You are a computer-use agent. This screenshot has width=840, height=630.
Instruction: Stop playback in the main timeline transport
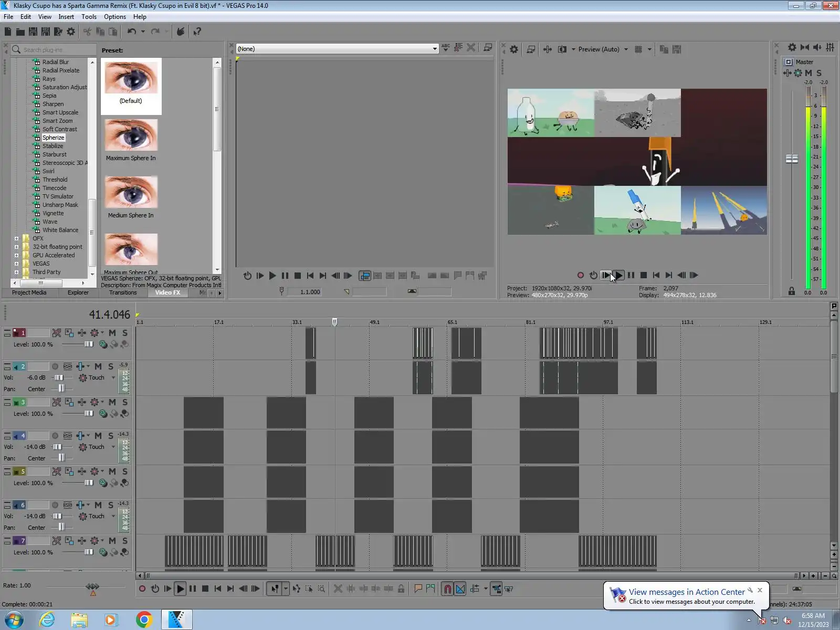click(205, 589)
